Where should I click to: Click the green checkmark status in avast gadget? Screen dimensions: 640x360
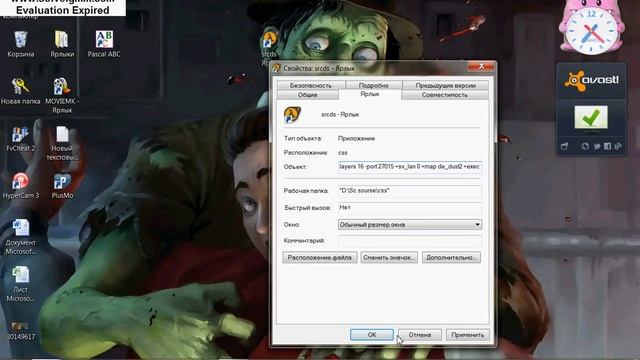[x=591, y=118]
